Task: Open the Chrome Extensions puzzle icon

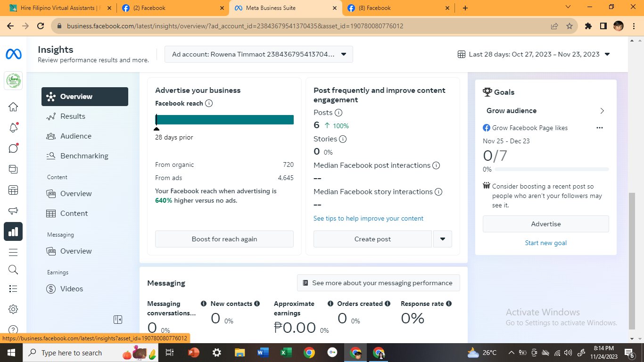Action: (588, 26)
